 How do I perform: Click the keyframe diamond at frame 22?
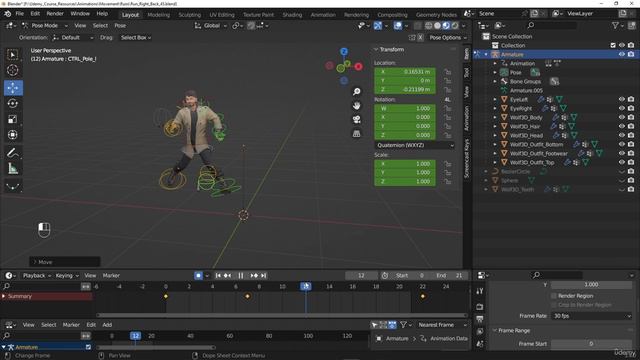[423, 296]
